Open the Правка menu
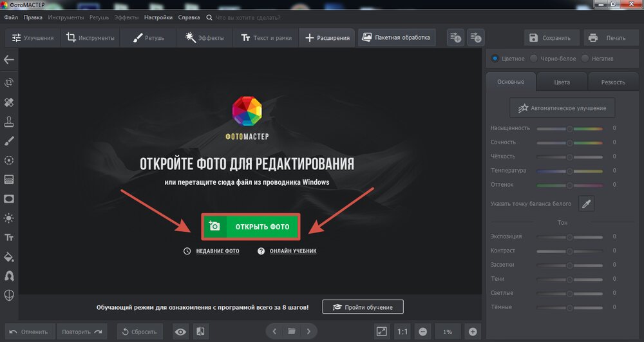The width and height of the screenshot is (644, 342). pos(33,17)
